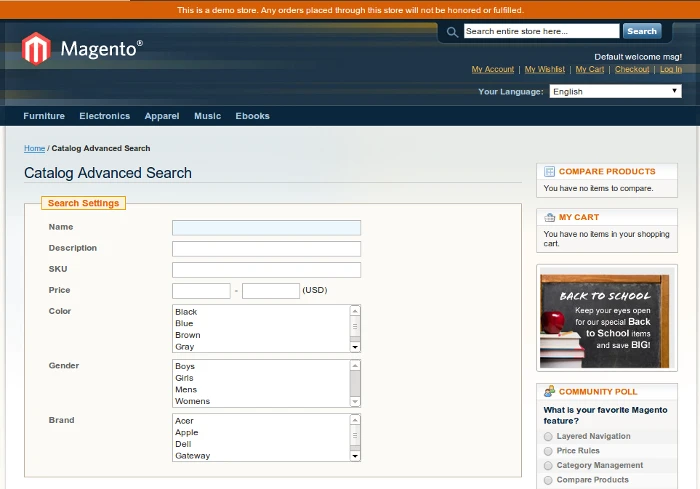
Task: Click the SKU input field
Action: 267,270
